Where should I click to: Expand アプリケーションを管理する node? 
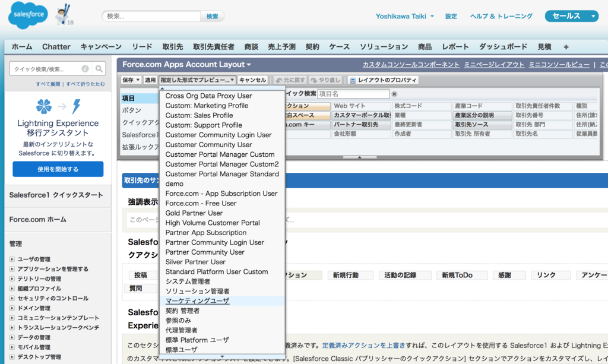coord(12,268)
